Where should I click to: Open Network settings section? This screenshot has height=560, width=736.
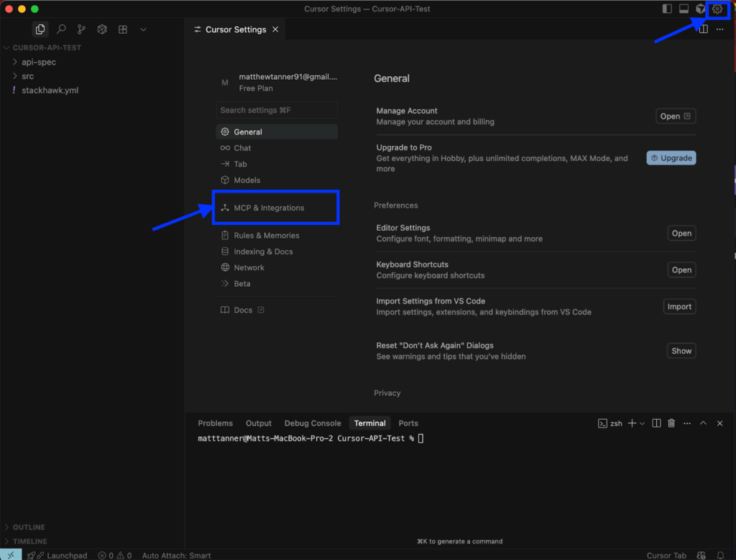(277, 267)
